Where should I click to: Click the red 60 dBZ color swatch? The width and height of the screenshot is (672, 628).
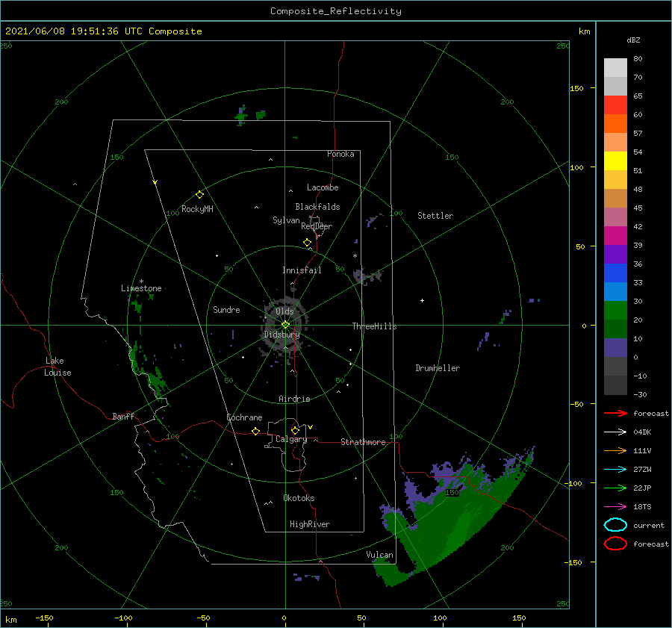click(615, 105)
